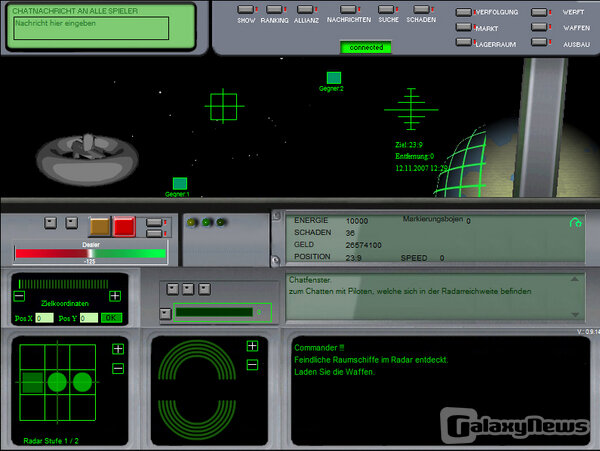This screenshot has height=451, width=600.
Task: Click the red fire button
Action: (x=124, y=226)
